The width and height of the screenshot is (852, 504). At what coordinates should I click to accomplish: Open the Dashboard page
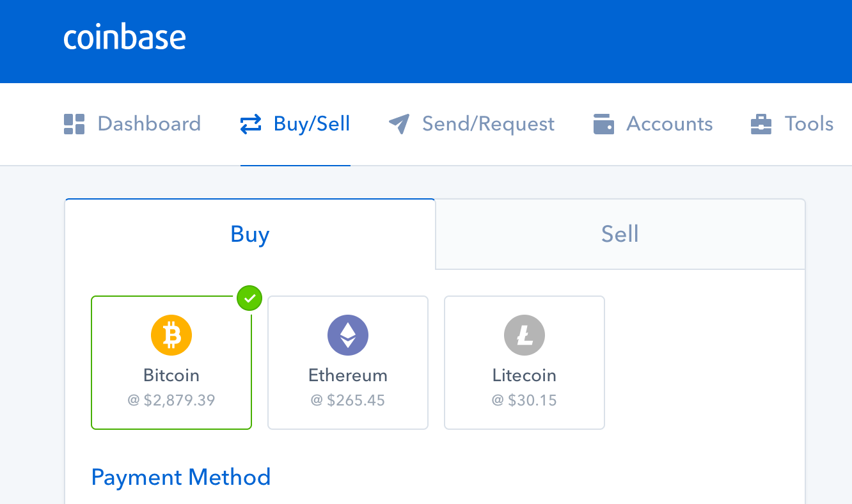point(149,124)
